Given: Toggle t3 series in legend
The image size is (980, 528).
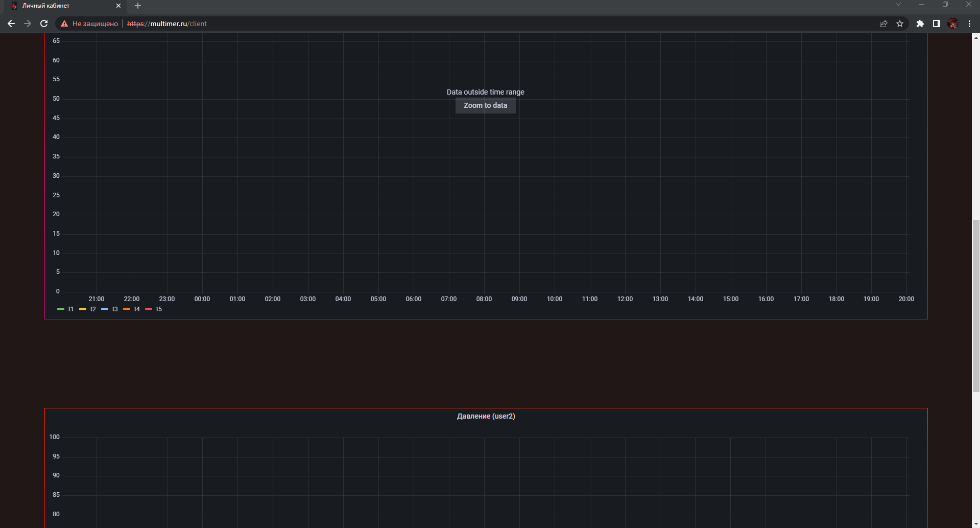Looking at the screenshot, I should pyautogui.click(x=109, y=309).
